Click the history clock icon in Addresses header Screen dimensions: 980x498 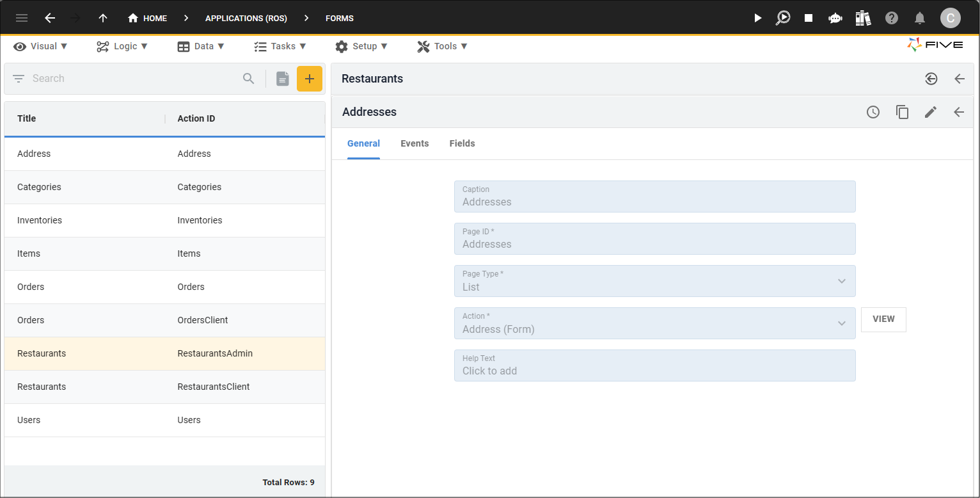(873, 112)
